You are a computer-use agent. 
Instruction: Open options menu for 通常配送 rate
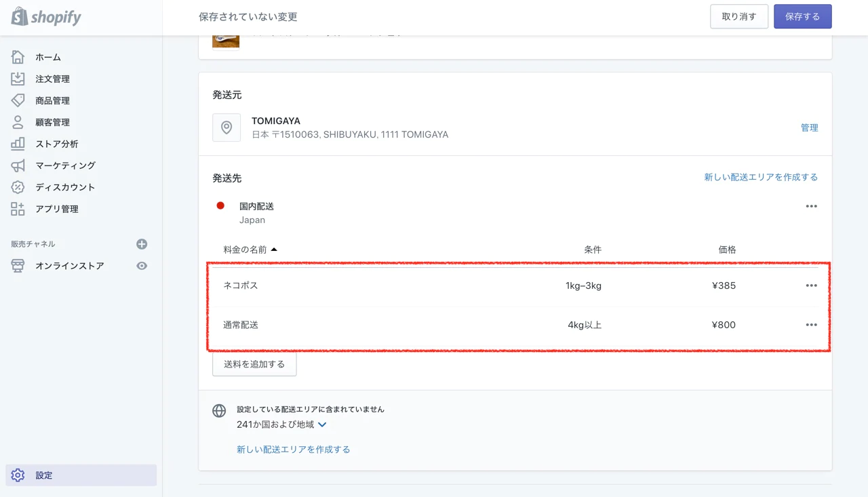click(x=811, y=325)
